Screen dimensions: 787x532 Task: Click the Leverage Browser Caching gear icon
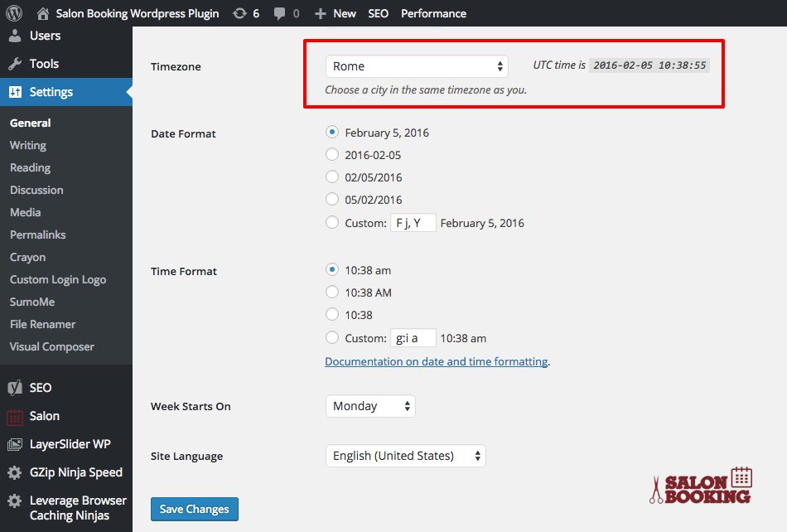tap(15, 501)
